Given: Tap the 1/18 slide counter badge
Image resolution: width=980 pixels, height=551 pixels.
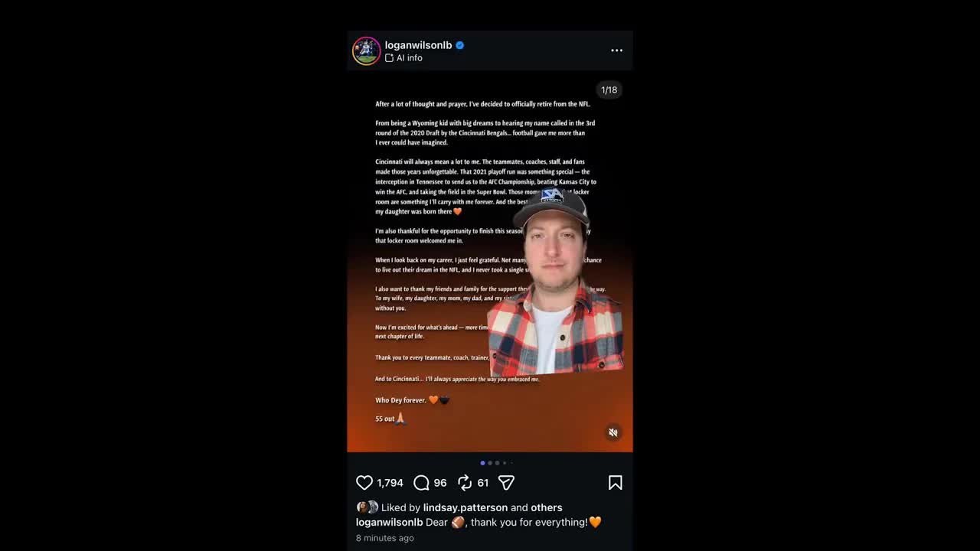Looking at the screenshot, I should tap(609, 90).
